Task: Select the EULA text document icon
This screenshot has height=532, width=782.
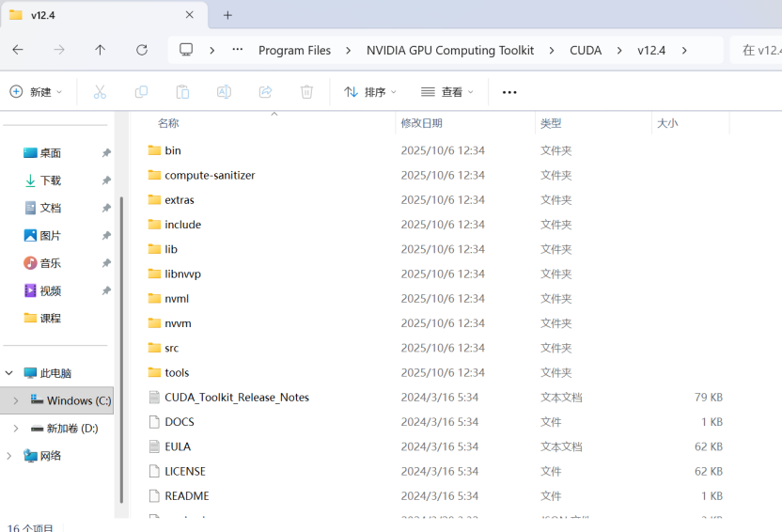Action: pyautogui.click(x=154, y=446)
